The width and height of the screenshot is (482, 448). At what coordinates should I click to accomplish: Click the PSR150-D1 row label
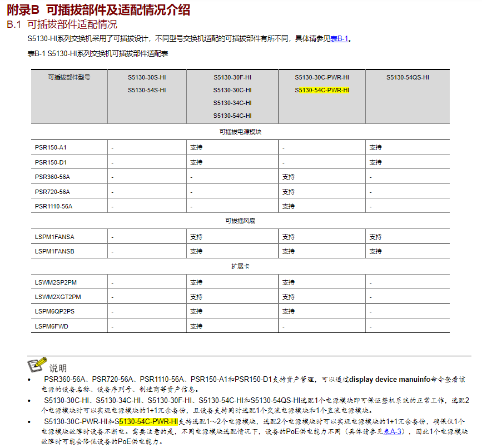click(x=51, y=162)
